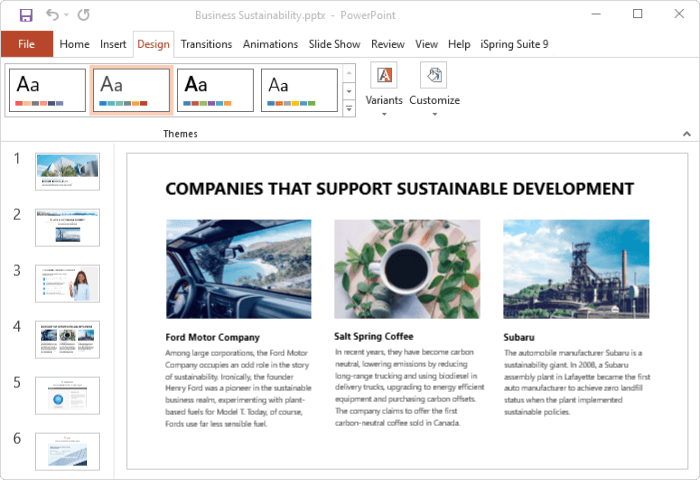
Task: Click the slide title about sustainable development
Action: [x=400, y=189]
